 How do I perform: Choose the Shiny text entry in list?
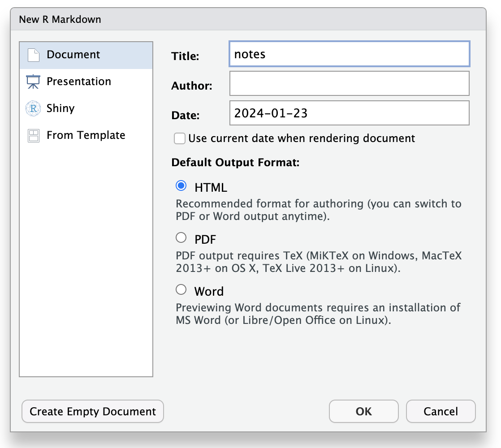pyautogui.click(x=60, y=108)
